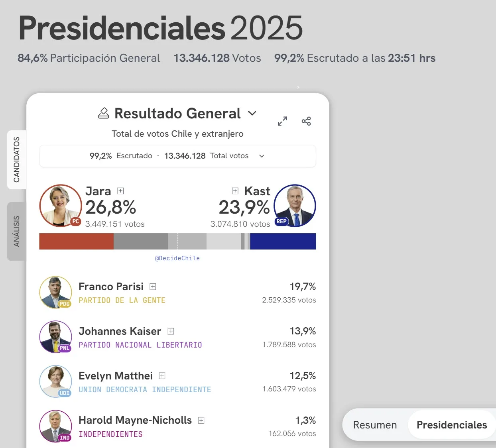Switch to the Resumen tab

pos(375,425)
